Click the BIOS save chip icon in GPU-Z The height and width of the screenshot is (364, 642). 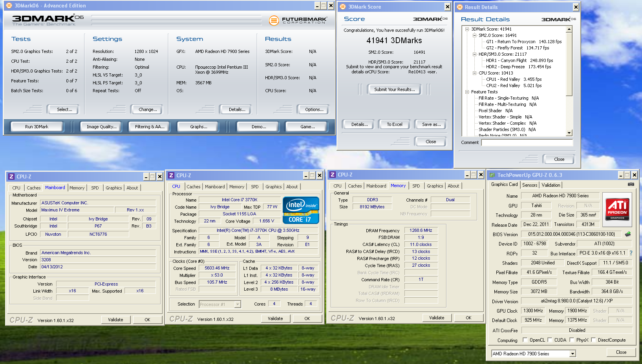coord(628,234)
